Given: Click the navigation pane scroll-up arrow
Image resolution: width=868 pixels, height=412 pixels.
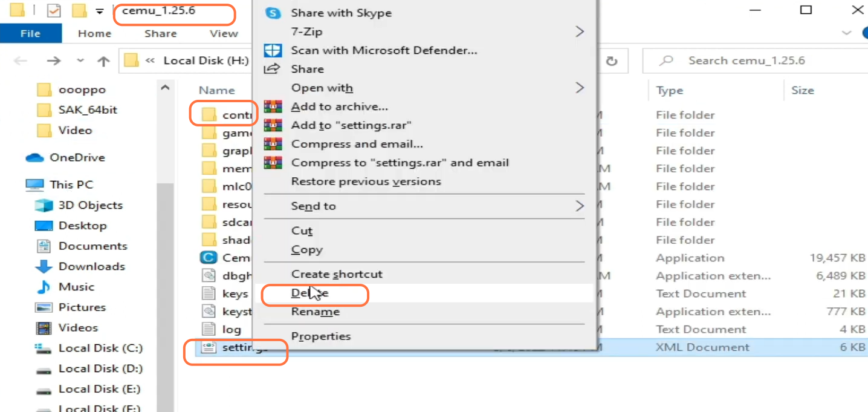Looking at the screenshot, I should 165,88.
